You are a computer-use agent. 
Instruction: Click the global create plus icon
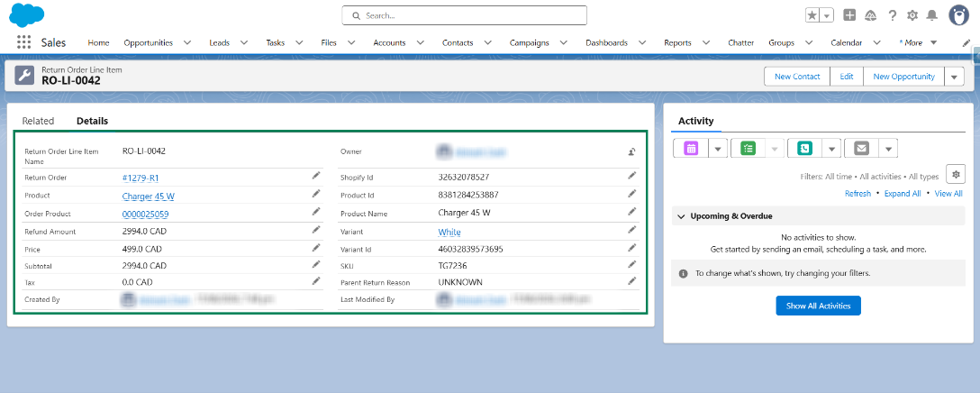pyautogui.click(x=849, y=15)
